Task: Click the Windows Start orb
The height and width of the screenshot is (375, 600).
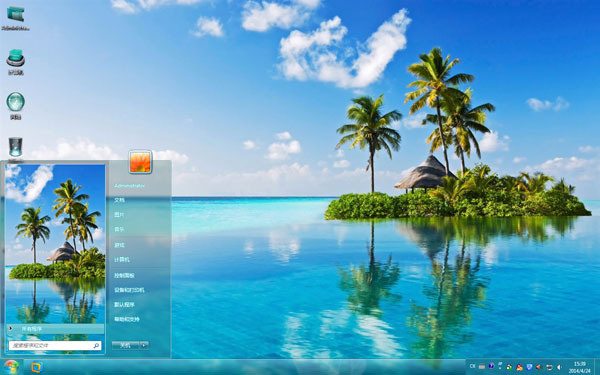Action: (x=11, y=367)
